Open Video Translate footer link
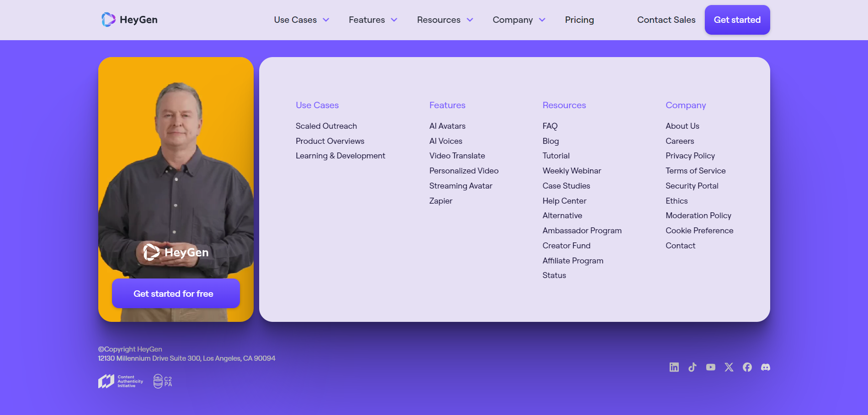The image size is (868, 415). (457, 156)
